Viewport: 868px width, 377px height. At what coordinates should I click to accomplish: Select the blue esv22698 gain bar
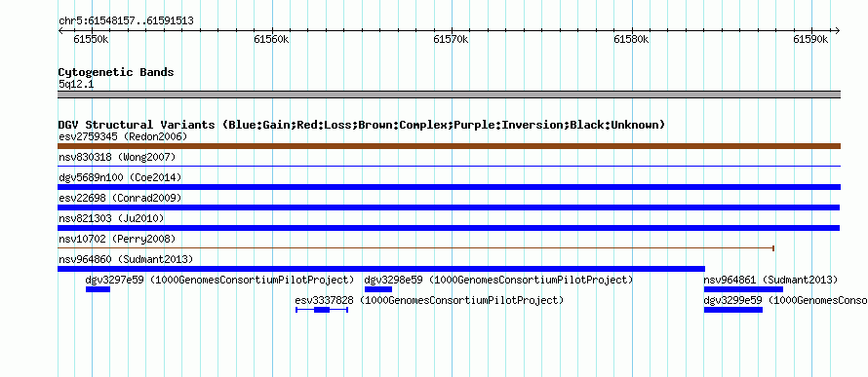click(449, 207)
